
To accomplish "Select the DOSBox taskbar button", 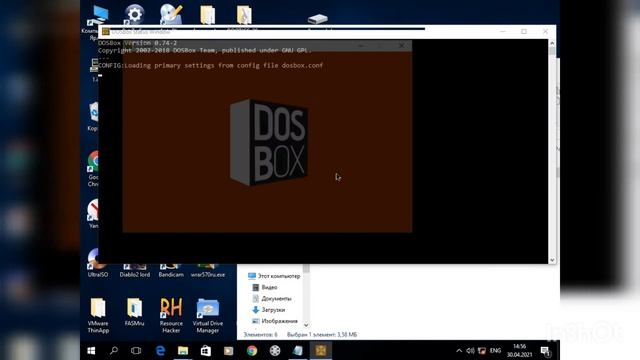I will [321, 351].
